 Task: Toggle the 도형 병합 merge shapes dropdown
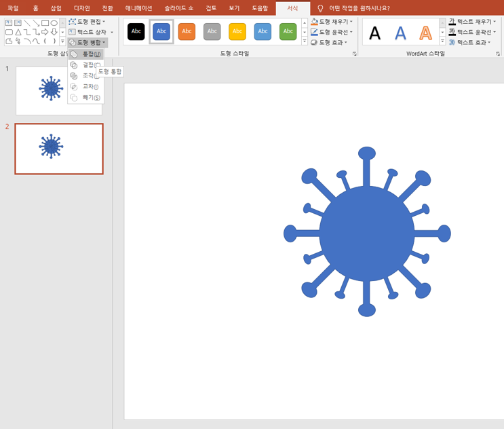(x=88, y=43)
